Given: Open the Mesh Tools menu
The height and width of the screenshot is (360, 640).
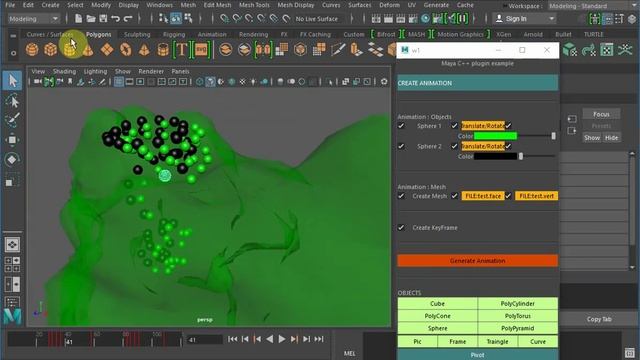Looking at the screenshot, I should [254, 5].
